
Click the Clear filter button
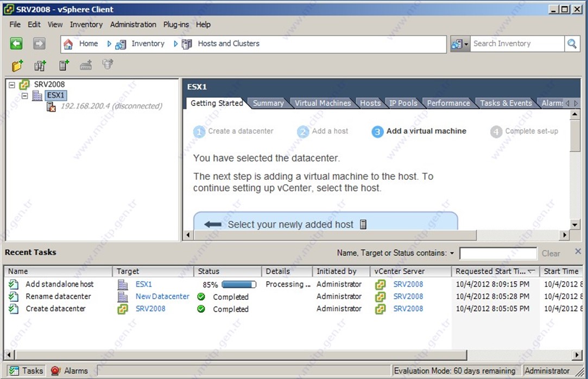(x=551, y=254)
